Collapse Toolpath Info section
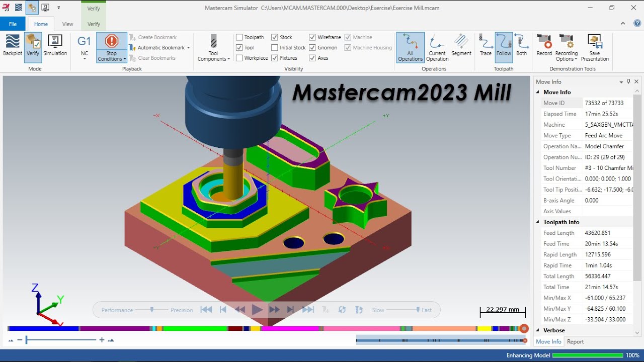644x362 pixels. (x=538, y=222)
